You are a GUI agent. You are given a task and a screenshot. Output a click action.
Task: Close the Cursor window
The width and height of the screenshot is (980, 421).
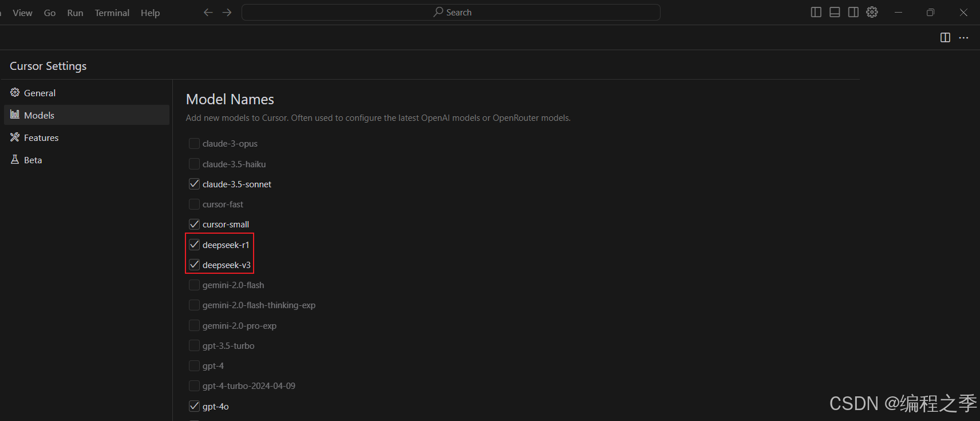[963, 12]
